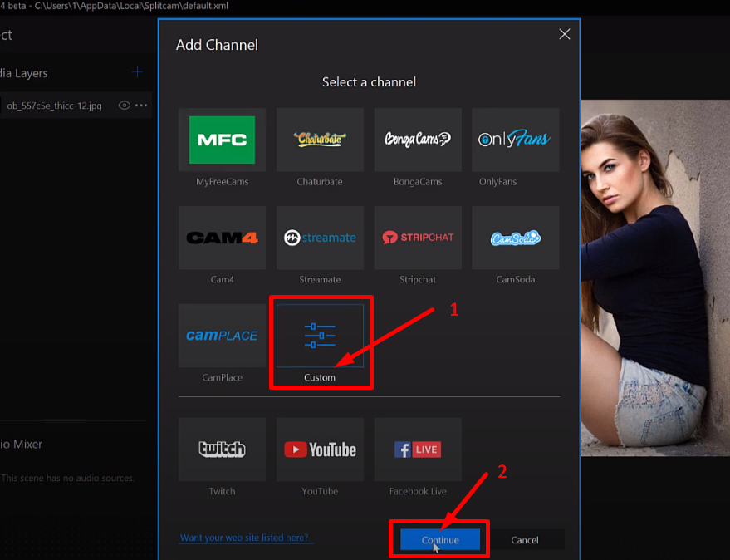This screenshot has height=560, width=730.
Task: Click the 'MyFreeCams' caption text
Action: pos(222,182)
